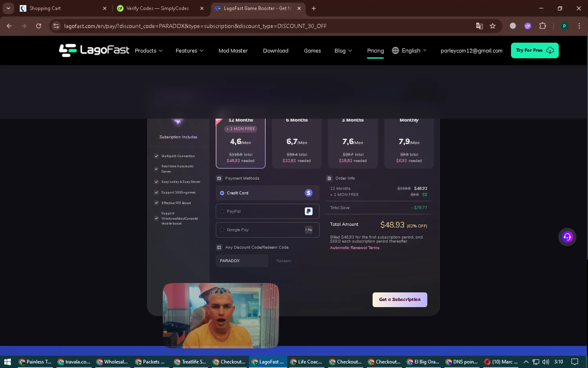The image size is (588, 368).
Task: Switch to the Shopping Cart tab
Action: click(x=63, y=8)
